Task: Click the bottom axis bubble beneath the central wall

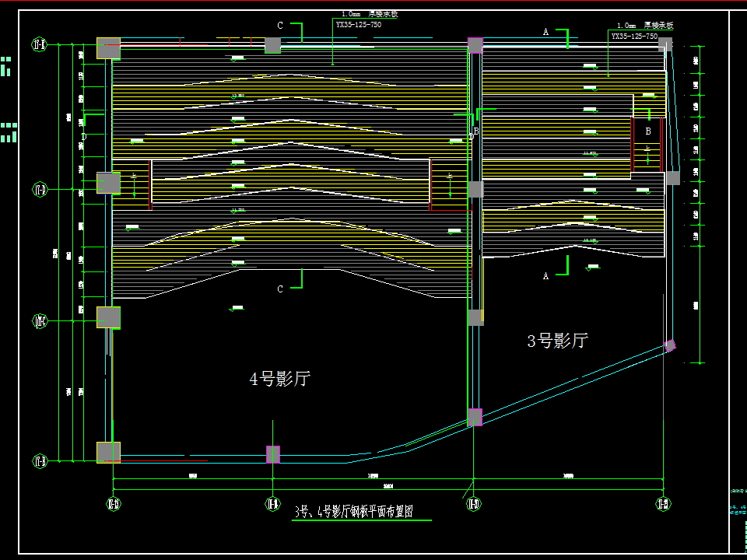Action: pos(474,504)
